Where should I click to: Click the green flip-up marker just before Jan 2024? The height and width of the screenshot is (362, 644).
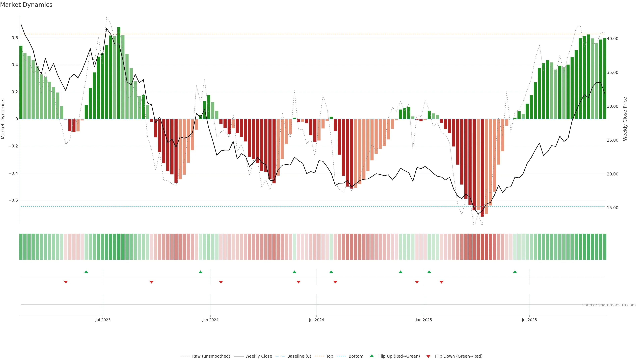(201, 272)
